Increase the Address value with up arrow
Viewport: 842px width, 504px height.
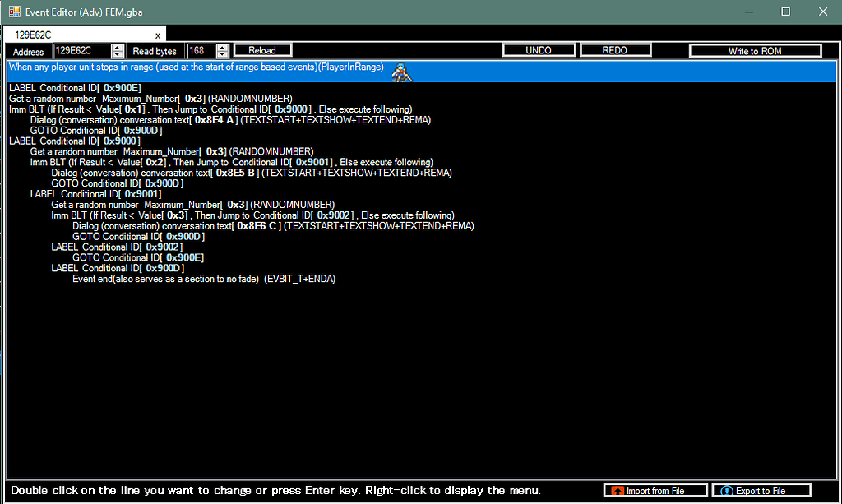tap(118, 48)
